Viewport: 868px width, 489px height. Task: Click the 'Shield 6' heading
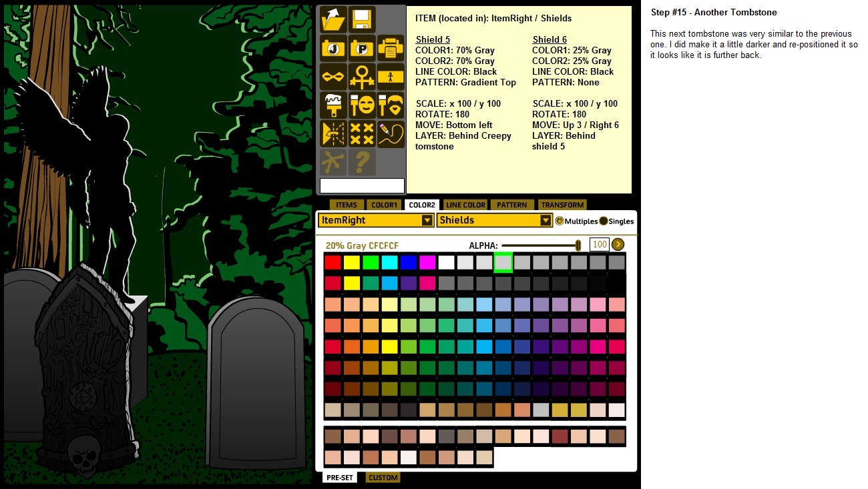(x=550, y=40)
